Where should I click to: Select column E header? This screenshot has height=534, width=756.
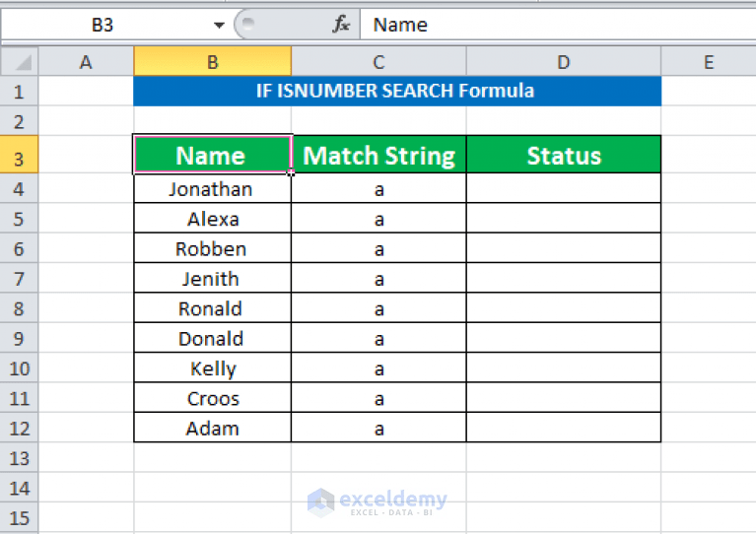709,62
